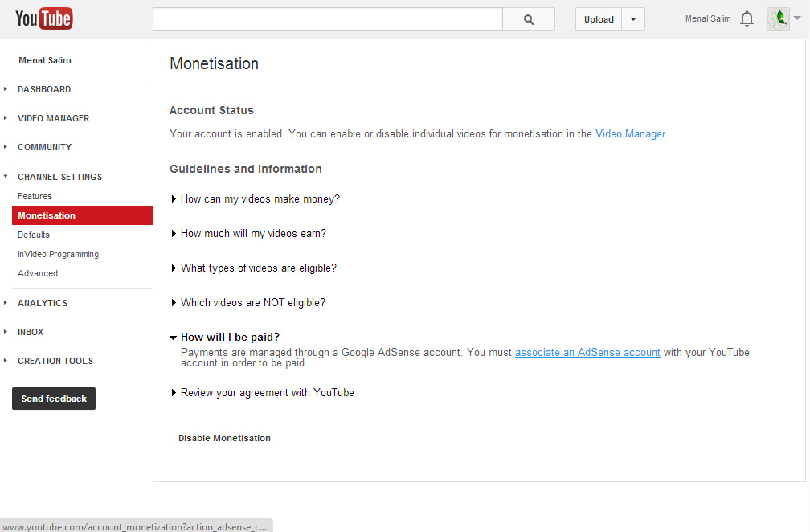Screen dimensions: 810x532
Task: Select Monetisation in the sidebar
Action: pos(82,215)
